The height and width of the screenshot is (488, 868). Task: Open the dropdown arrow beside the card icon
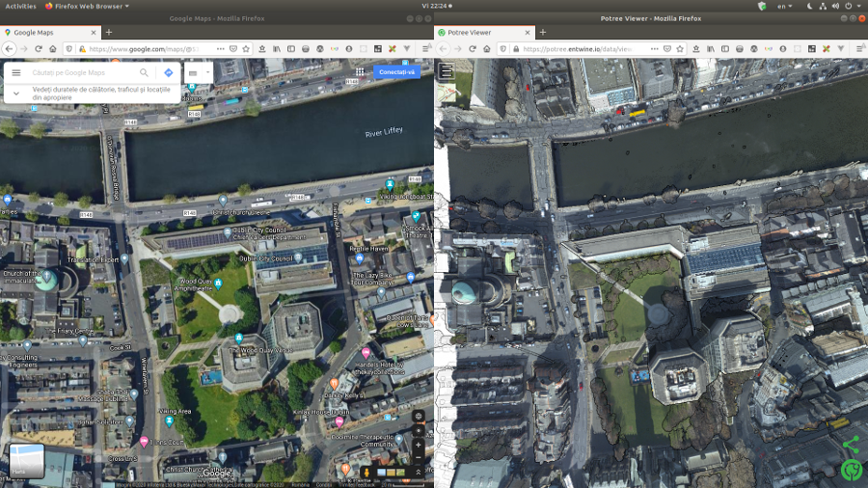coord(208,72)
